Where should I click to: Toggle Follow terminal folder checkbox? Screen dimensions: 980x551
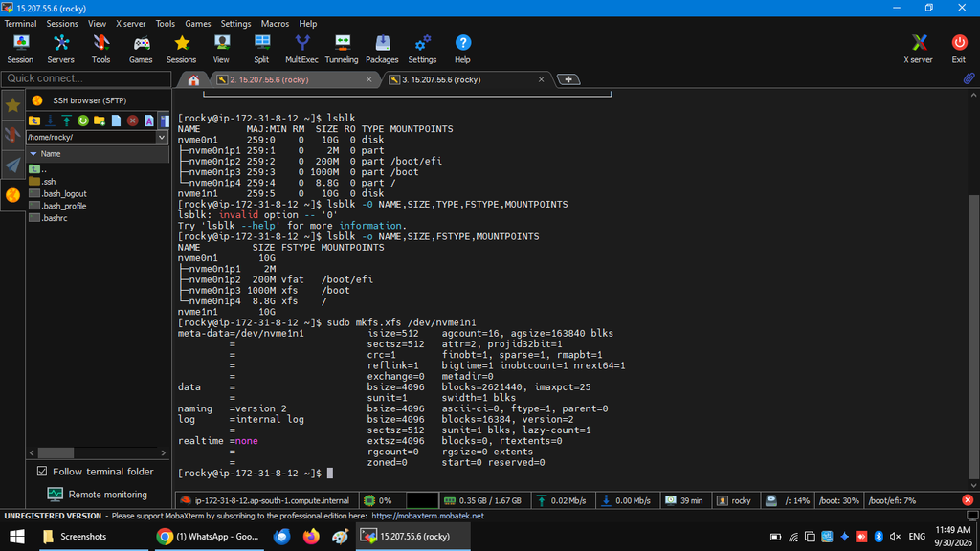pos(42,471)
